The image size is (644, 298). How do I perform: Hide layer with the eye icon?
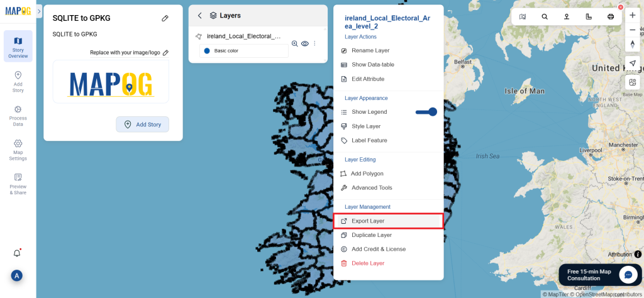click(304, 43)
